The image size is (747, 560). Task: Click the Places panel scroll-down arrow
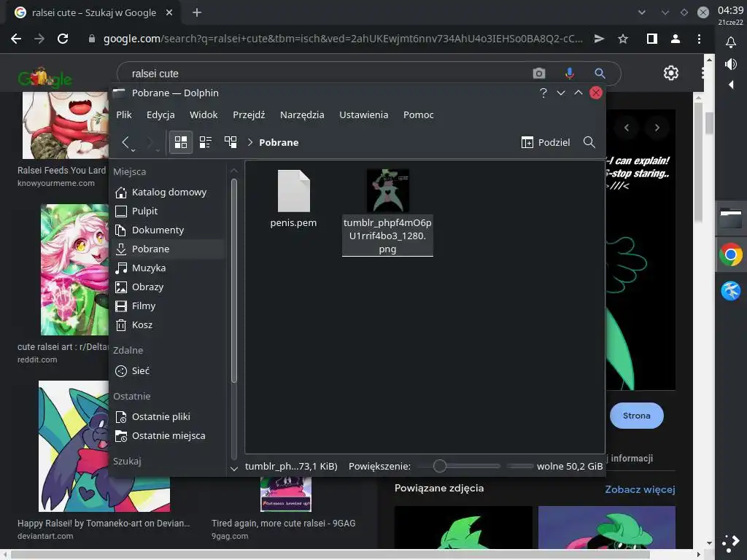coord(234,469)
